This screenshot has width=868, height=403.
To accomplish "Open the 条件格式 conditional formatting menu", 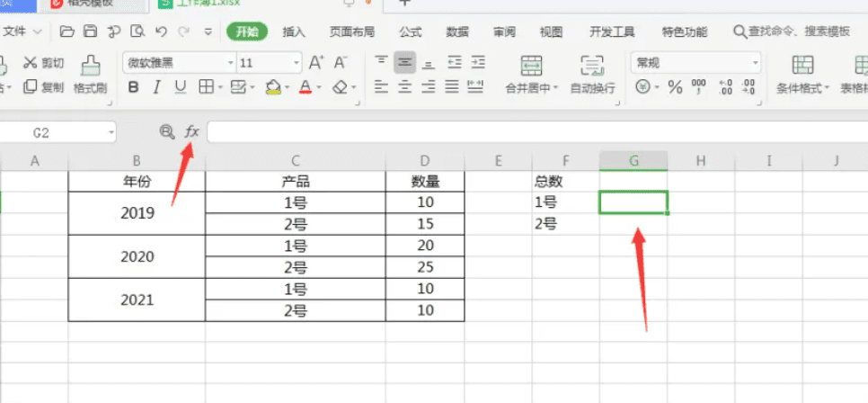I will [x=802, y=75].
